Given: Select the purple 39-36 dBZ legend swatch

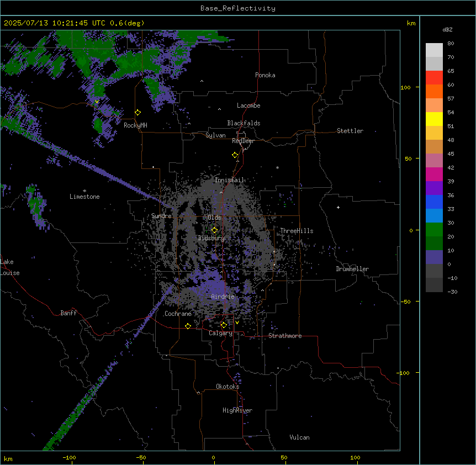Looking at the screenshot, I should point(434,188).
